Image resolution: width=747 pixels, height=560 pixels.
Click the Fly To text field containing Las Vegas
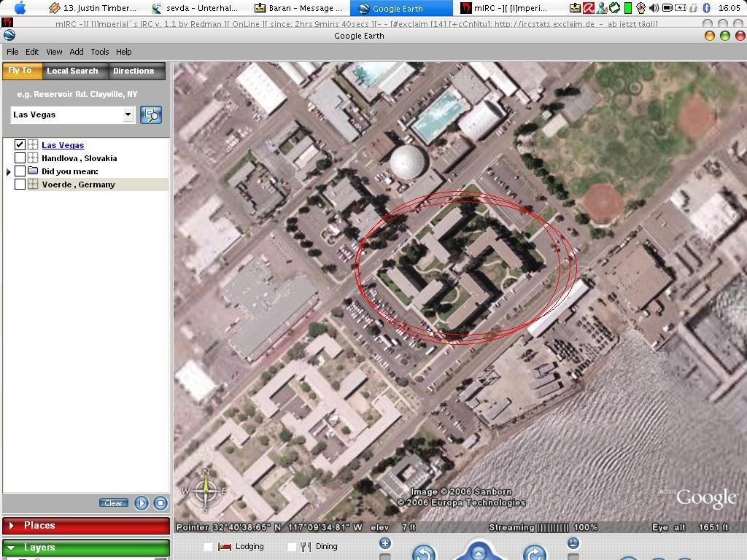(x=66, y=114)
